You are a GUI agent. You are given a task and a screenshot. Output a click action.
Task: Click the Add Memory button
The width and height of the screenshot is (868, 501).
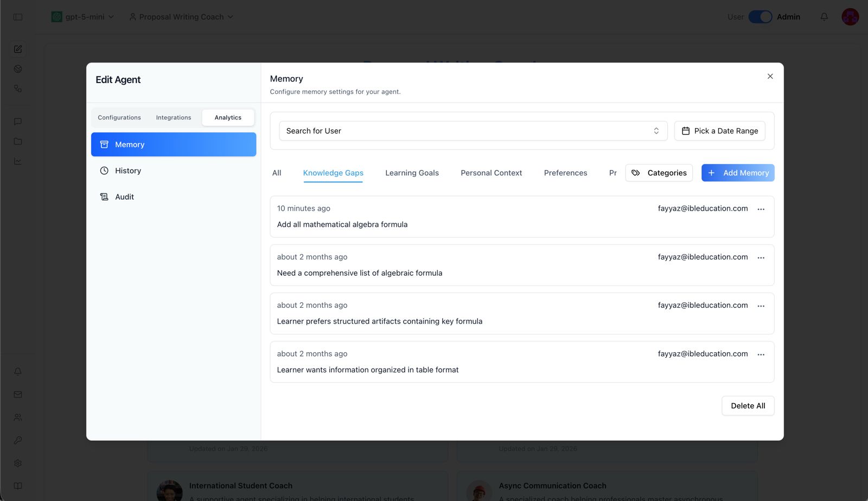coord(738,173)
